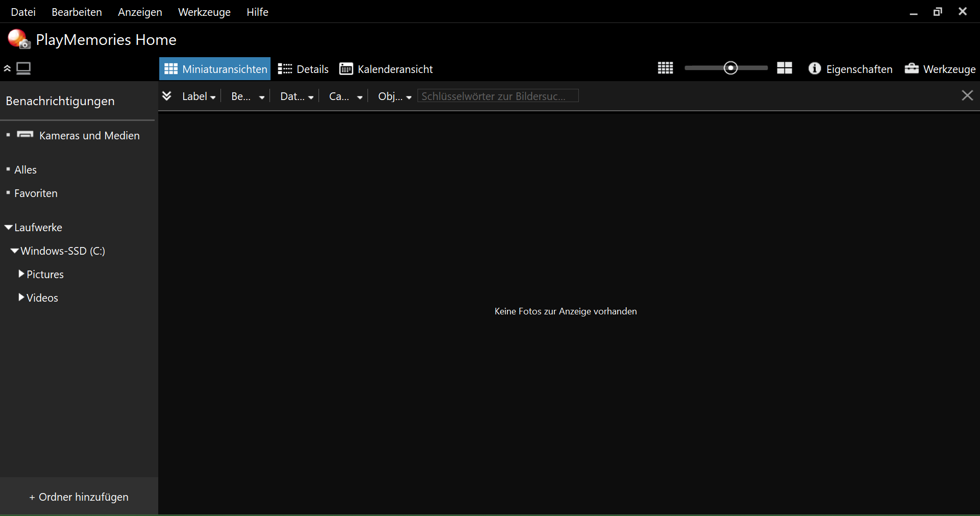Open the Hilfe menu
Viewport: 980px width, 516px height.
coord(257,12)
